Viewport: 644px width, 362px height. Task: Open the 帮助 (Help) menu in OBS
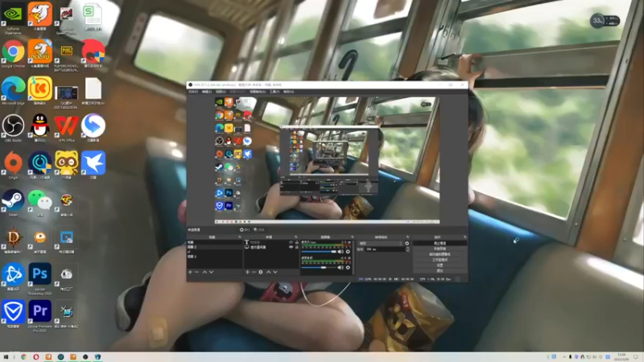288,92
